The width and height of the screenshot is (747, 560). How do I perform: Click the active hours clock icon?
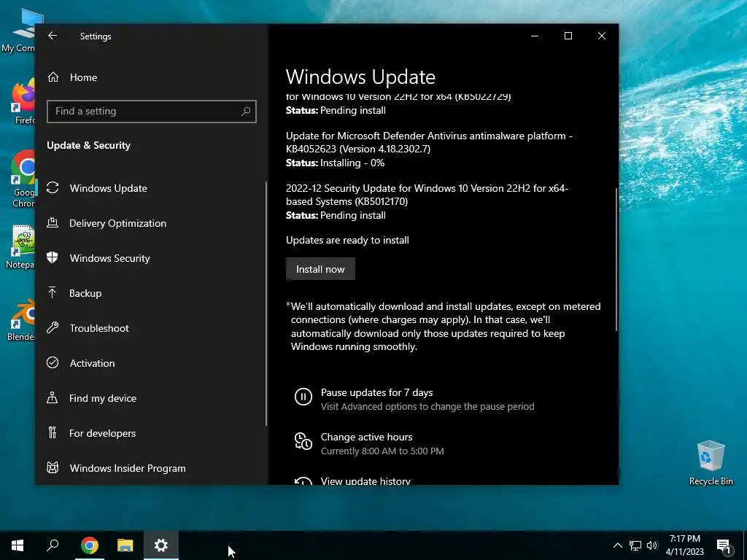pyautogui.click(x=303, y=441)
